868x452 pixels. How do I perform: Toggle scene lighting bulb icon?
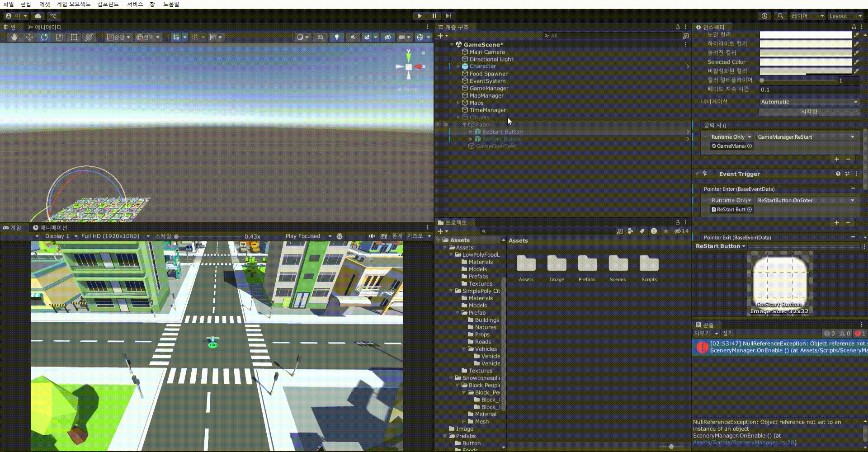336,37
